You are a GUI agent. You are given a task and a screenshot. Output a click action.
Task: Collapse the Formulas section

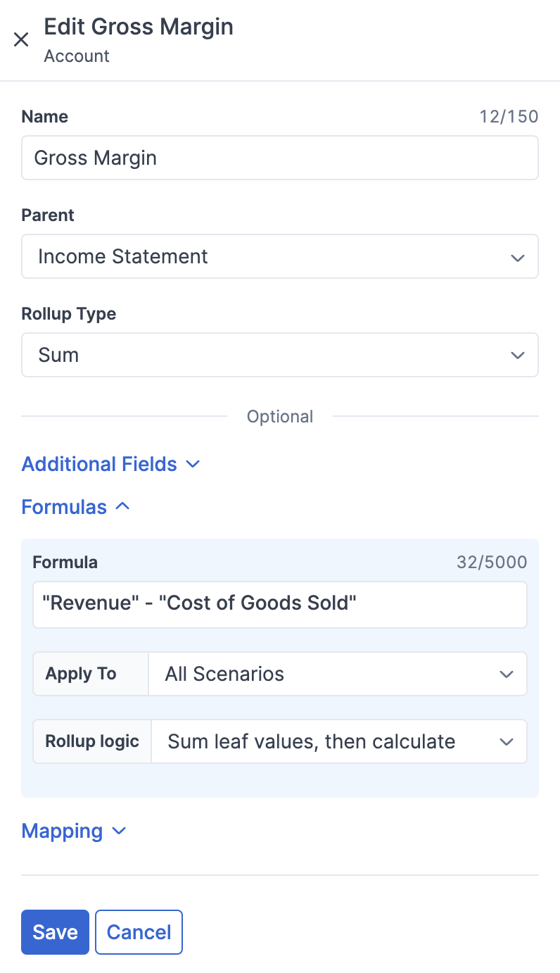(64, 507)
